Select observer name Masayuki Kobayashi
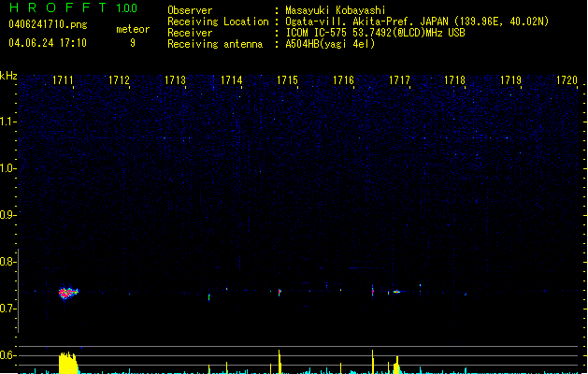Viewport: 588px width, 374px height. coord(336,10)
